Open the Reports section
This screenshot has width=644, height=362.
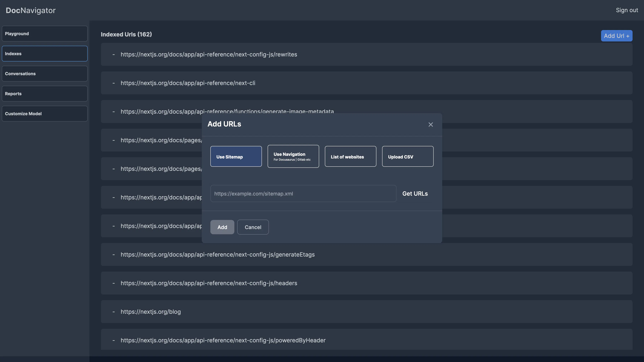[45, 94]
